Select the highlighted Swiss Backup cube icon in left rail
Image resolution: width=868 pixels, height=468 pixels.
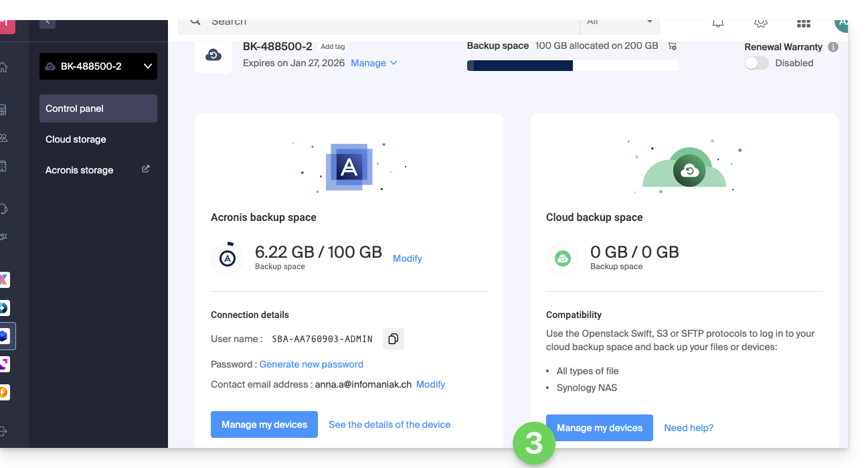pyautogui.click(x=4, y=336)
